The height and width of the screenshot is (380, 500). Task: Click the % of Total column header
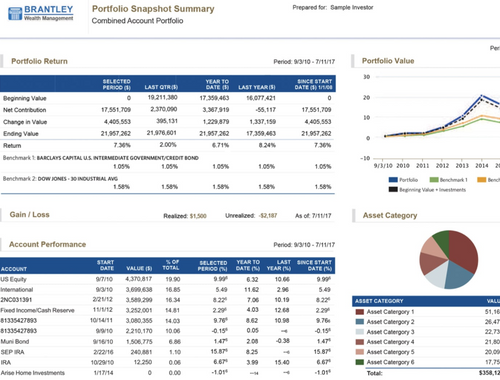[172, 265]
